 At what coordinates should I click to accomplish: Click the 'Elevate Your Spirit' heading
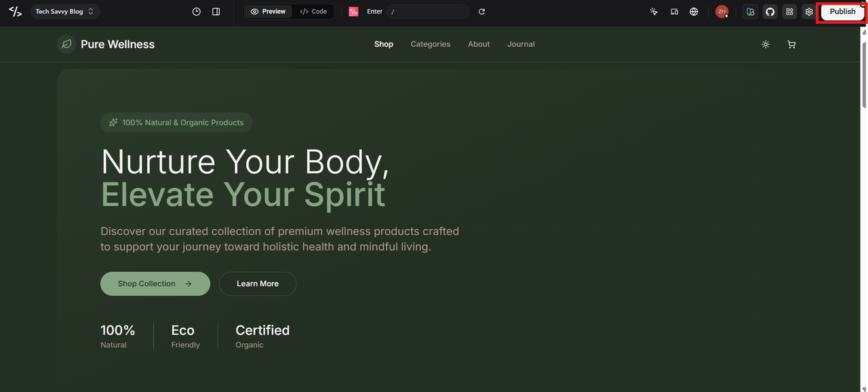click(x=243, y=194)
